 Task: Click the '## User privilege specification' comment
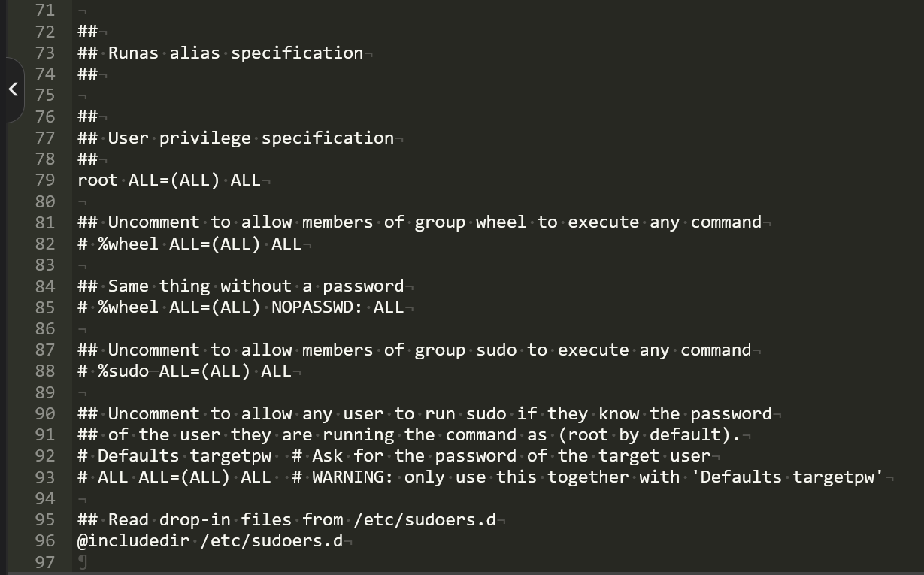click(x=235, y=138)
